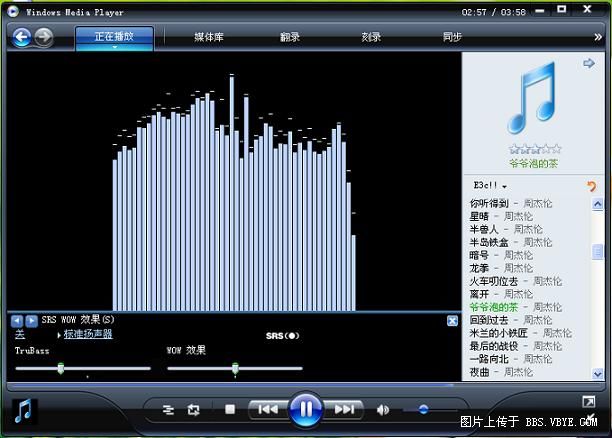
Task: Mute the speaker volume icon
Action: point(382,410)
